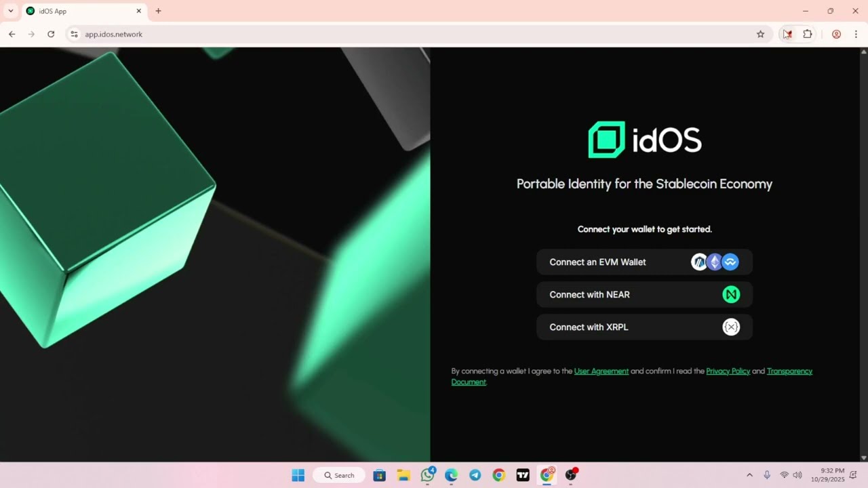Viewport: 868px width, 488px height.
Task: Connect an EVM Wallet
Action: [x=644, y=262]
